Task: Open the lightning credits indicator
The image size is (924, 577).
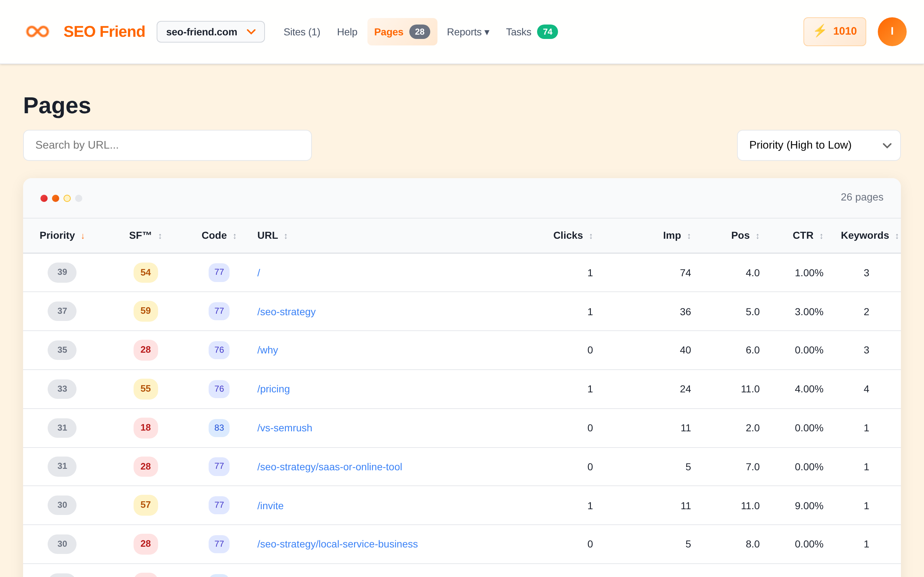Action: click(834, 31)
